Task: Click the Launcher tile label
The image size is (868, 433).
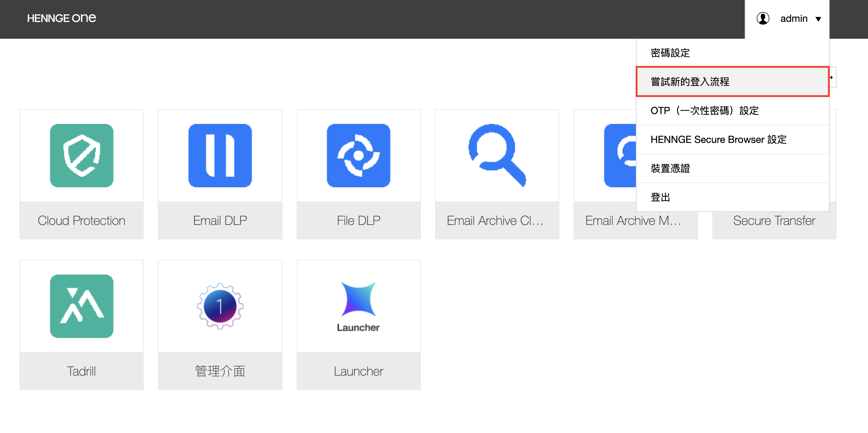Action: coord(358,371)
